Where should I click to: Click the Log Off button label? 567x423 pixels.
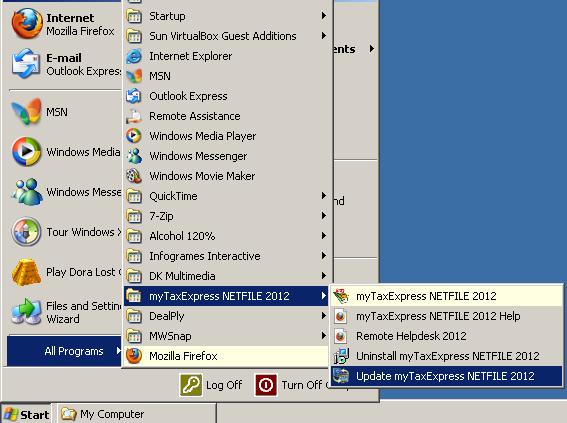click(x=224, y=385)
